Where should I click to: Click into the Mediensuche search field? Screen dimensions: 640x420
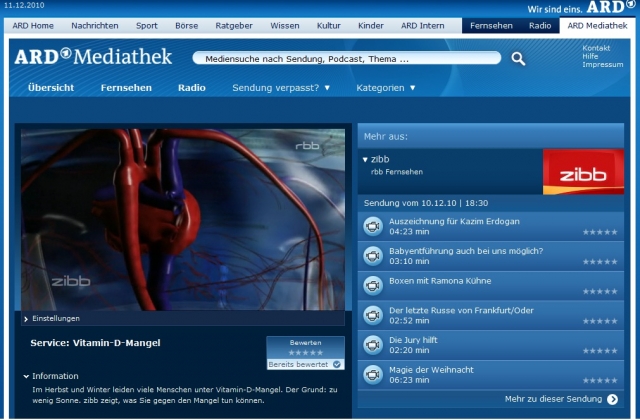click(x=347, y=59)
